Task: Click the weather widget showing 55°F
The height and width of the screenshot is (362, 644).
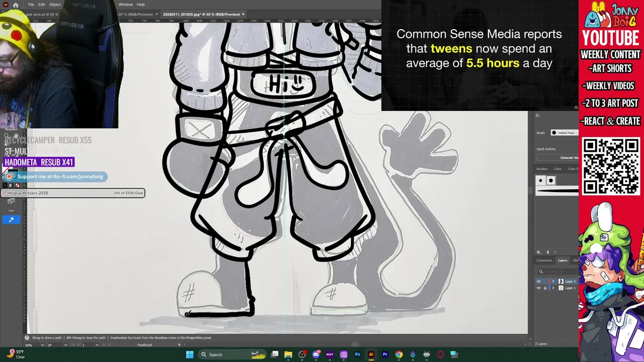Action: click(x=15, y=354)
